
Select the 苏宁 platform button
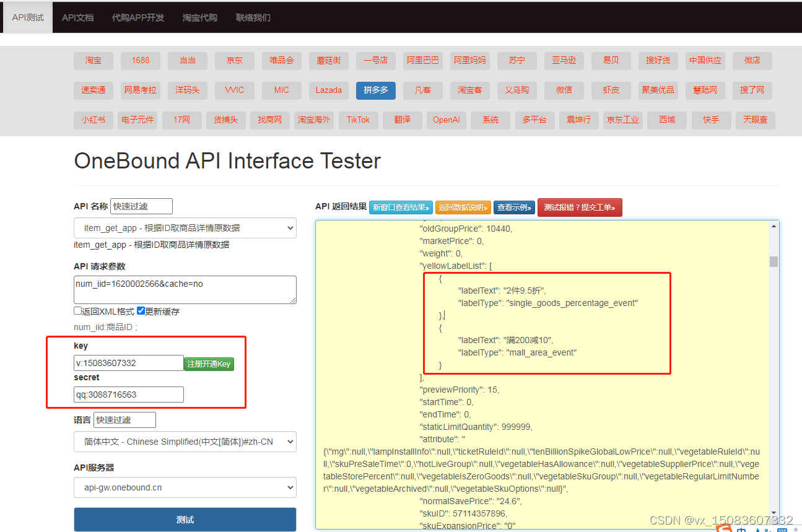coord(517,60)
